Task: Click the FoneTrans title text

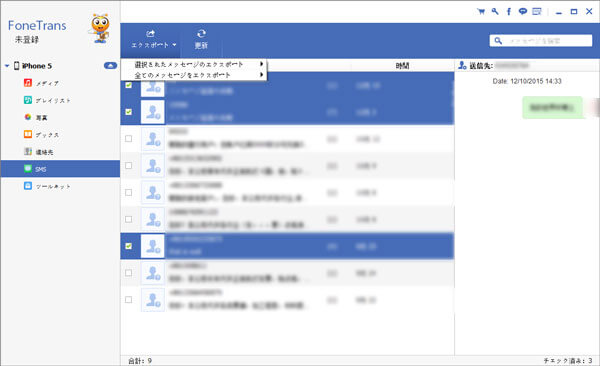Action: [37, 25]
